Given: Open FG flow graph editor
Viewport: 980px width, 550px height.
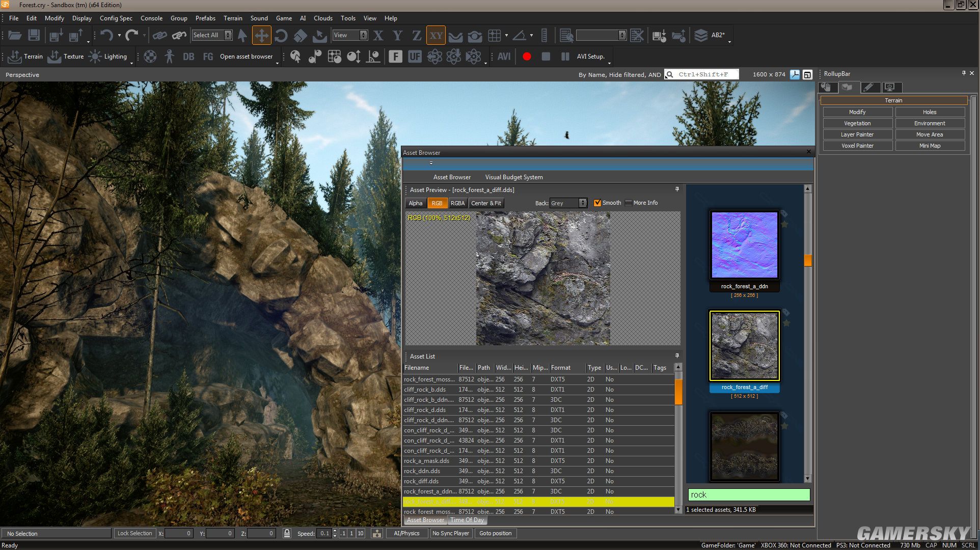Looking at the screenshot, I should pos(208,57).
